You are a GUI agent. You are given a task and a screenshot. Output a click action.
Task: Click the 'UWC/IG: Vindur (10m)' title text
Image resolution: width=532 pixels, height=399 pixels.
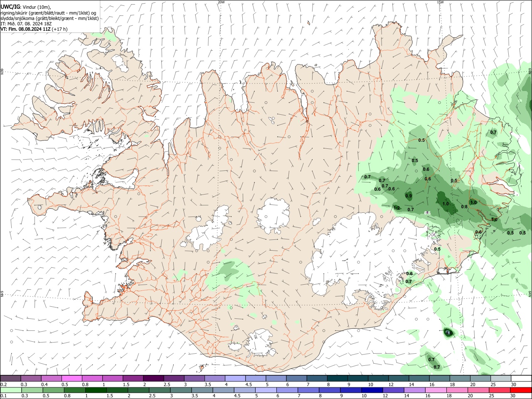26,7
